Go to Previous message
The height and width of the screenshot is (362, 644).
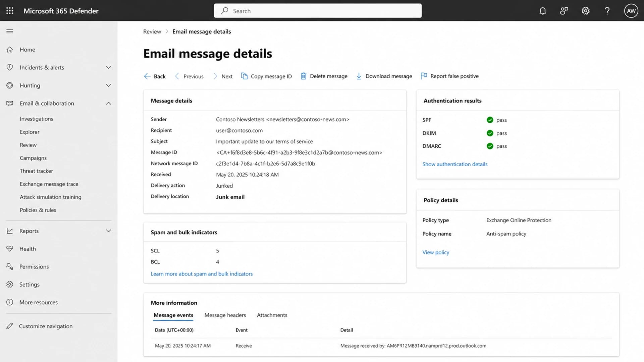coord(189,76)
